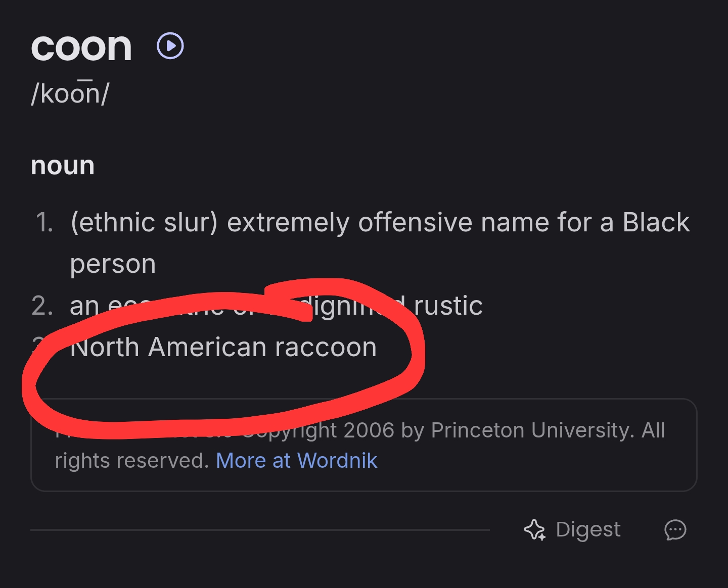Tap the (ethnic slur) usage label
728x588 pixels.
click(144, 222)
